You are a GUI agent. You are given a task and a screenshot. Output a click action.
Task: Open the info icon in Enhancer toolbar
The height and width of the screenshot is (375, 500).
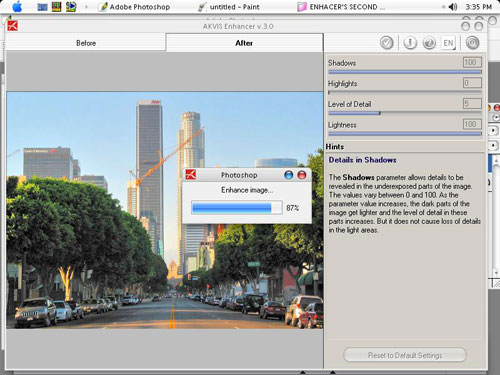click(x=410, y=43)
